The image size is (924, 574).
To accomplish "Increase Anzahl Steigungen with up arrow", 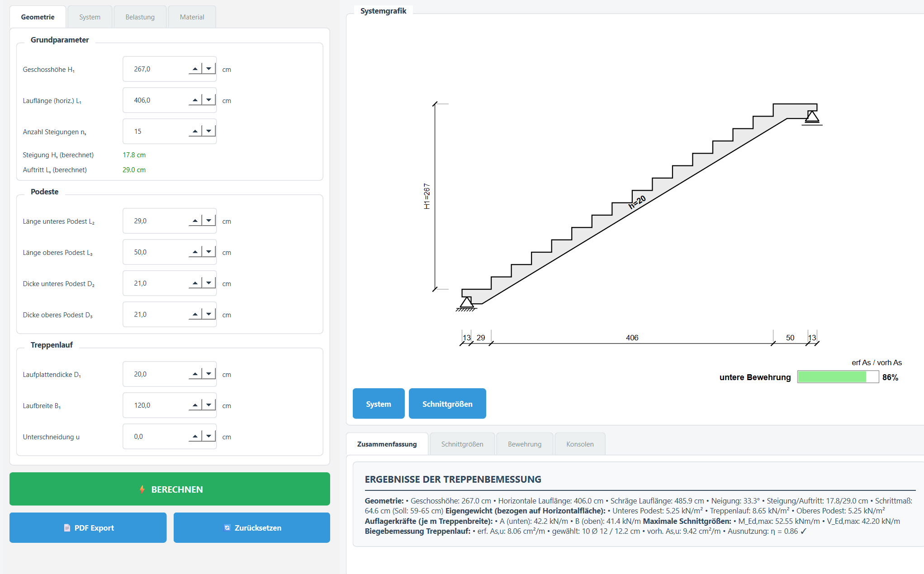I will (x=195, y=132).
